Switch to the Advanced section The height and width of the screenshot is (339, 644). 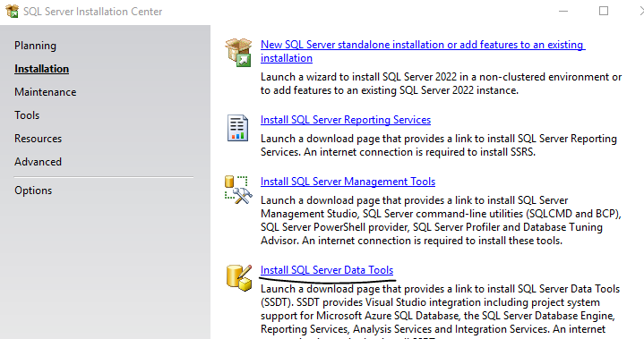pos(38,162)
